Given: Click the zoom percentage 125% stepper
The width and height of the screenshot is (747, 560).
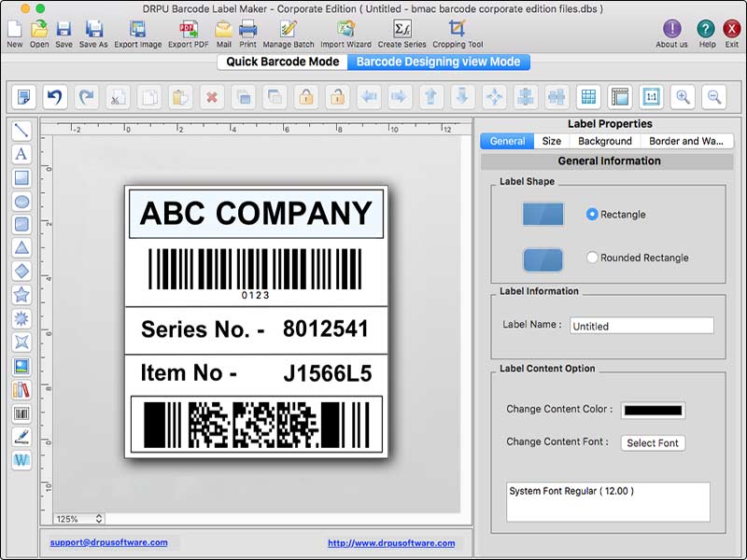Looking at the screenshot, I should (99, 519).
